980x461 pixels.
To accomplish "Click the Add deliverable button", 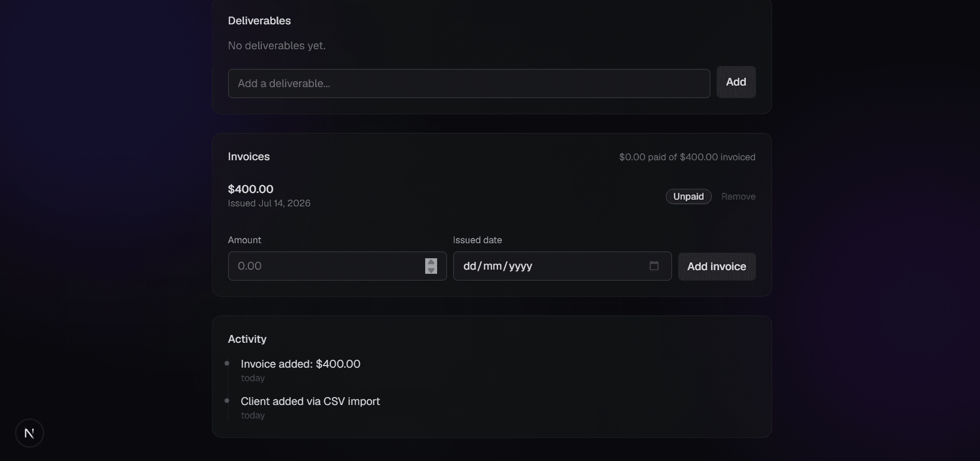I will pos(736,82).
